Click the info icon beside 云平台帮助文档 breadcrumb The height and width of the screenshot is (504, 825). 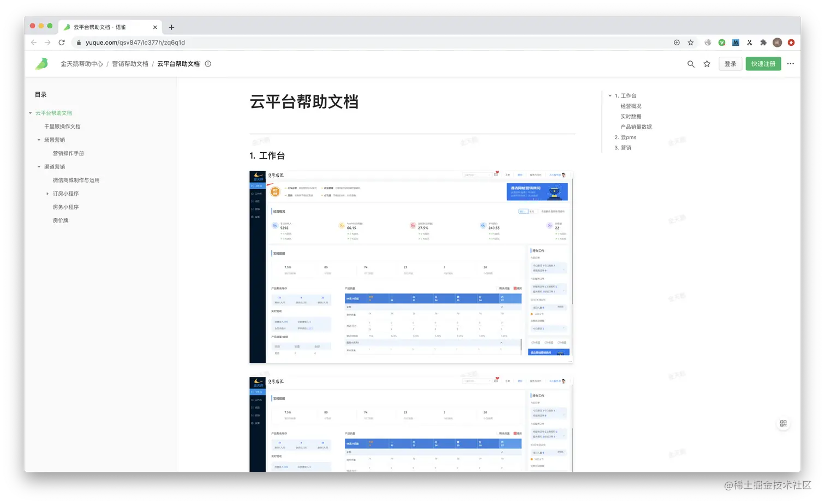click(x=208, y=64)
